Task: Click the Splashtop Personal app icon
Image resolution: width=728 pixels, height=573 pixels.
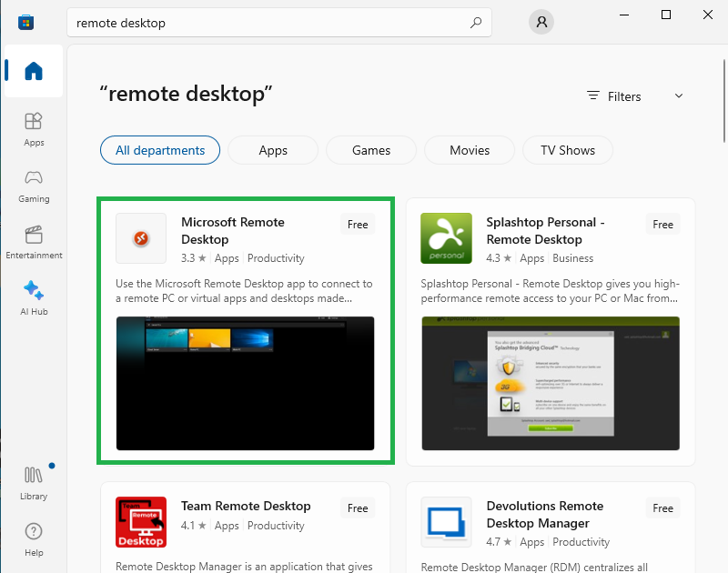Action: pos(446,238)
